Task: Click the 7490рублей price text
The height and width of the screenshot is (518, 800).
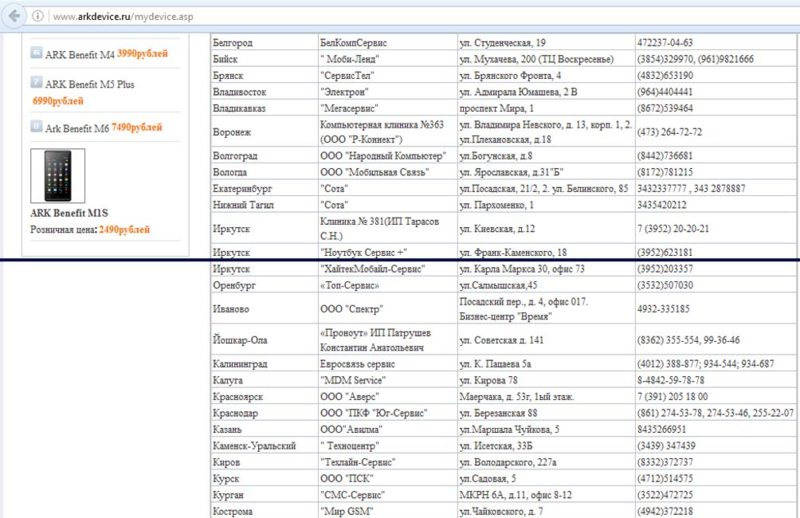Action: 137,127
